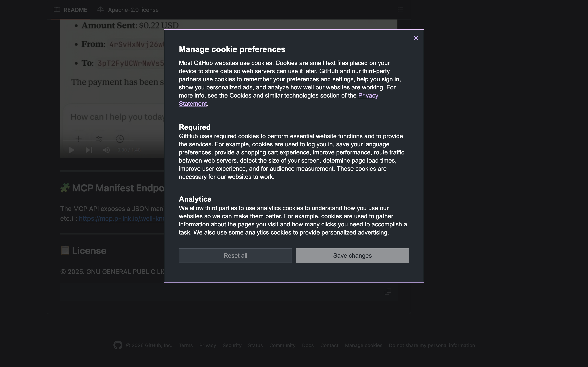Click the GitHub logo in footer
Viewport: 588px width, 367px height.
[x=118, y=345]
